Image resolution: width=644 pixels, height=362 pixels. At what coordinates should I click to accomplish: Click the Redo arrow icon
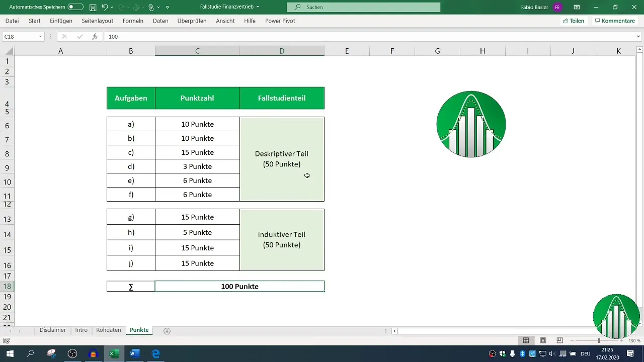[x=121, y=7]
